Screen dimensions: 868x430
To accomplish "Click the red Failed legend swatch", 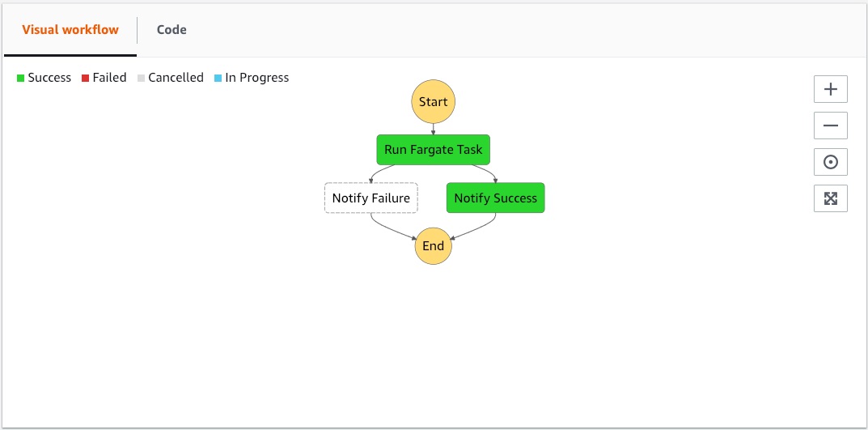I will click(x=85, y=79).
